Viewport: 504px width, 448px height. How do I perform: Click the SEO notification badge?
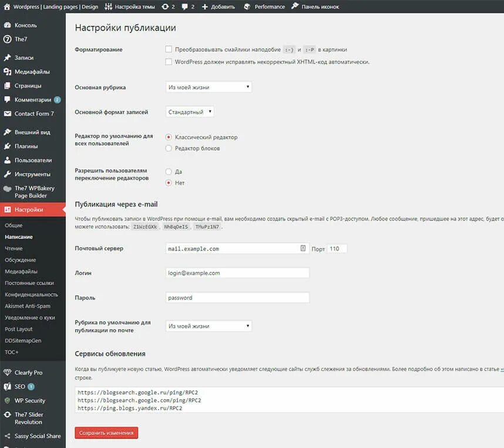[x=31, y=387]
